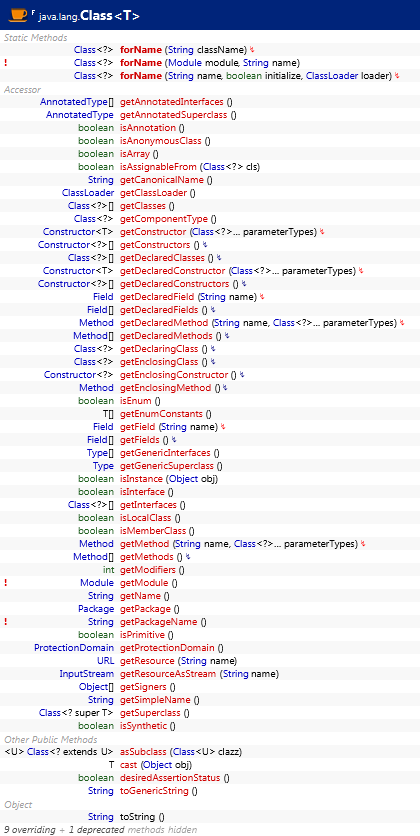
Task: Select the cast (Object obj) method
Action: [156, 765]
